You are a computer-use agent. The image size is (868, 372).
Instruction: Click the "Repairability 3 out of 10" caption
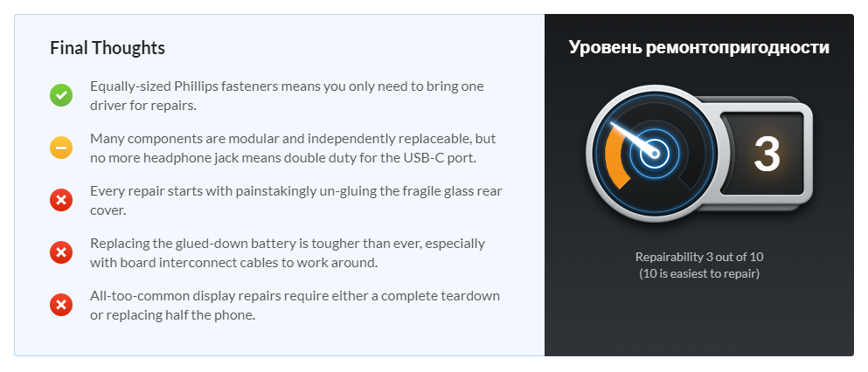699,257
